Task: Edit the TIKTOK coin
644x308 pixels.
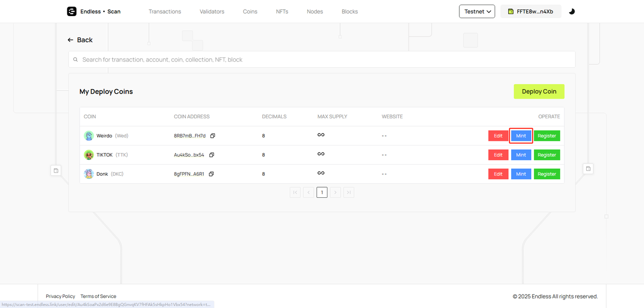Action: (x=498, y=155)
